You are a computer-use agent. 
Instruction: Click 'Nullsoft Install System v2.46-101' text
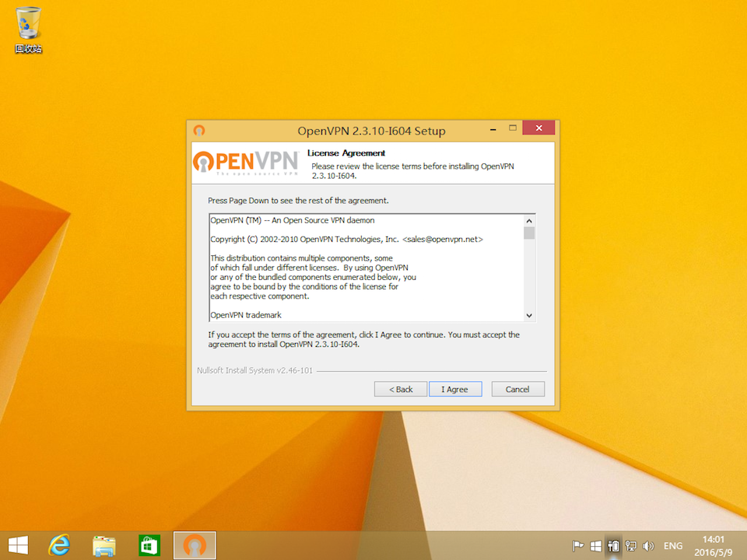pos(255,370)
